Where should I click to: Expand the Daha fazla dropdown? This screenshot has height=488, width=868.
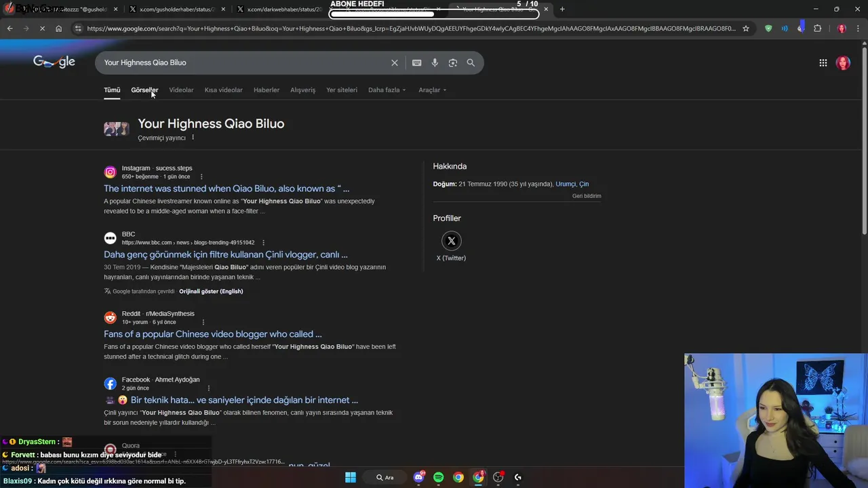tap(387, 90)
